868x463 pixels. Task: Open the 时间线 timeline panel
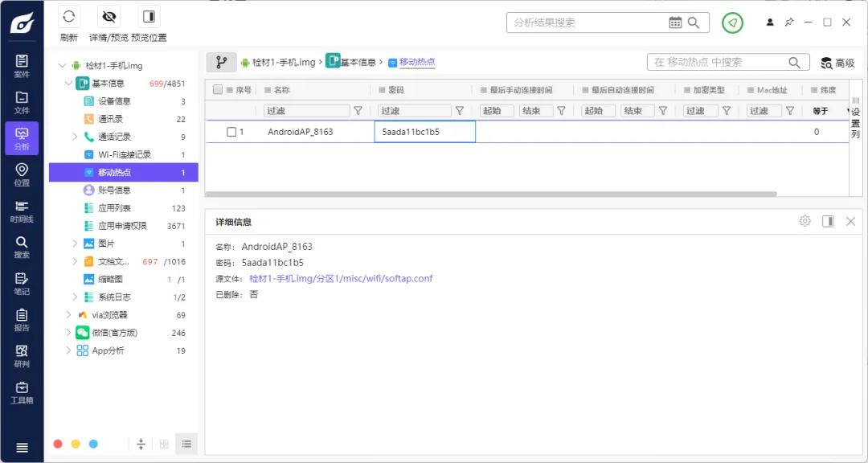pos(22,211)
